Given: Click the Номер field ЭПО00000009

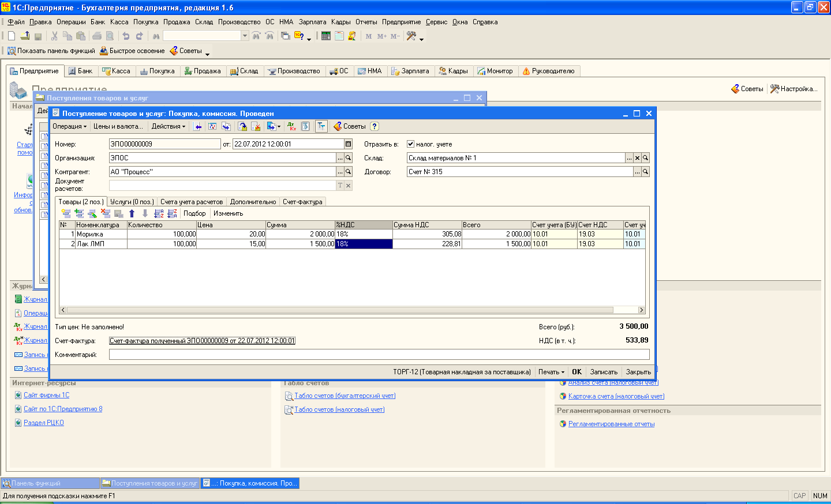Looking at the screenshot, I should coord(164,144).
